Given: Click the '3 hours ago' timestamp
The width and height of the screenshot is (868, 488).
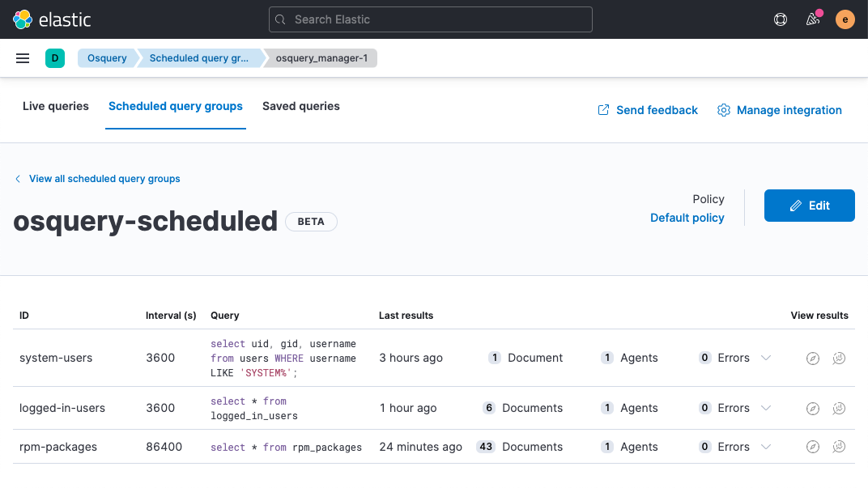Looking at the screenshot, I should point(411,358).
